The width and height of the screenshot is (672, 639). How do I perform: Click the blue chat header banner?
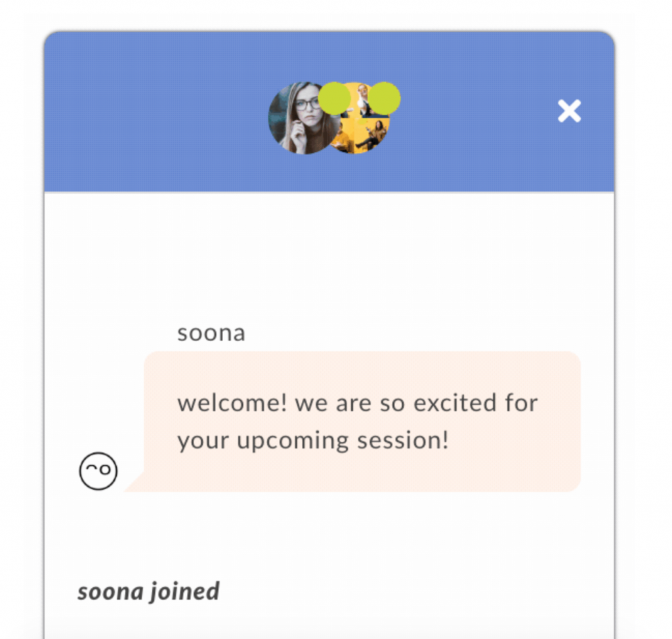click(164, 112)
